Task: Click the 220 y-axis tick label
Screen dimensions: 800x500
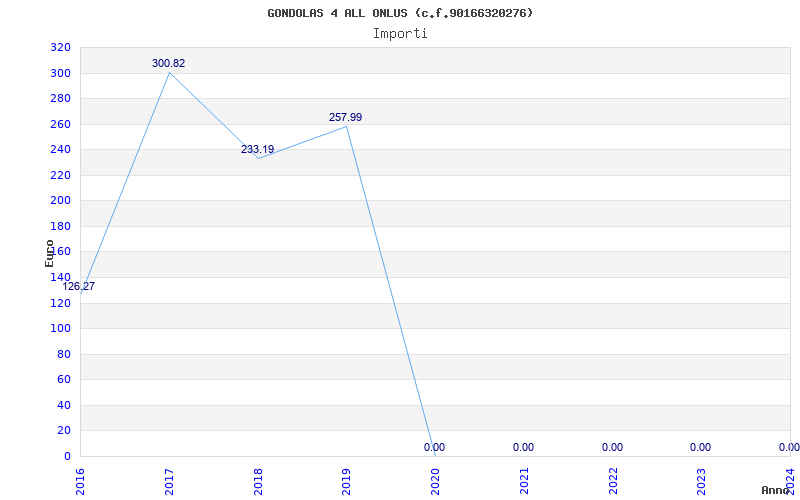Action: [x=60, y=176]
